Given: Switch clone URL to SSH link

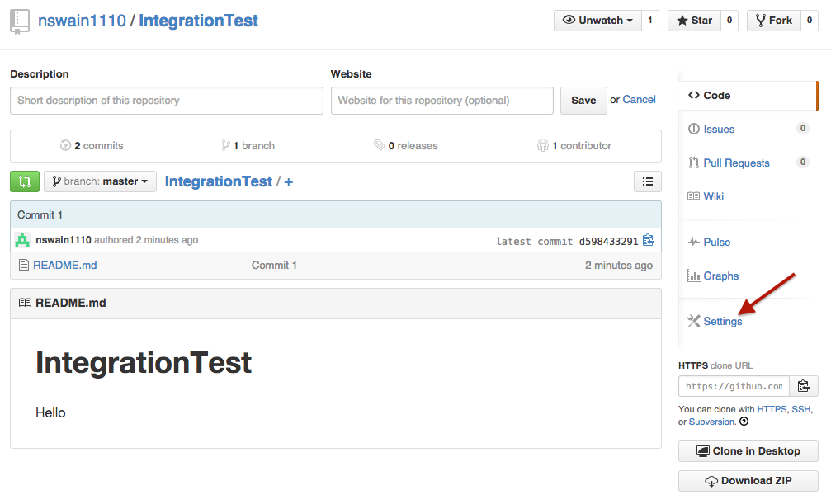Looking at the screenshot, I should [800, 409].
